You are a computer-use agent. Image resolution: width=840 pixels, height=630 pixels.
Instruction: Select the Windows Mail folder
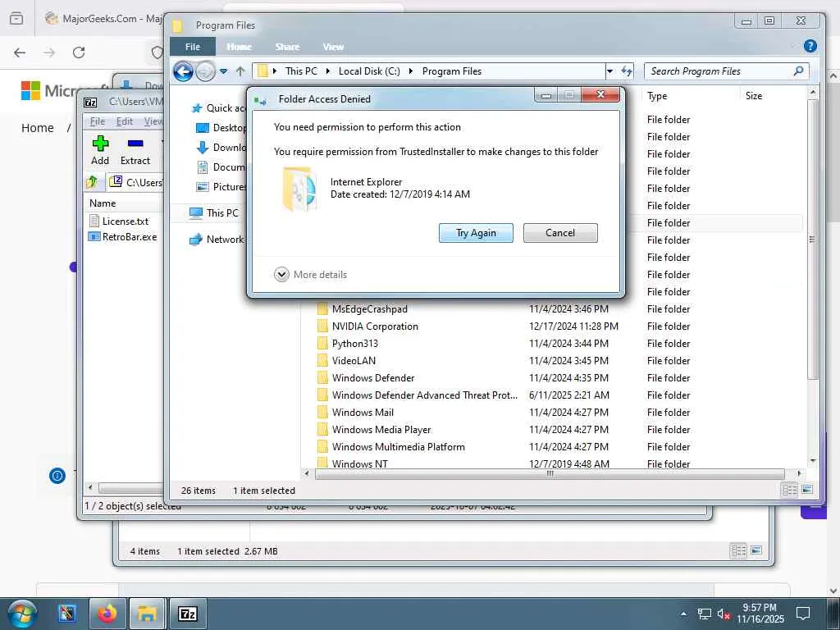click(x=363, y=412)
